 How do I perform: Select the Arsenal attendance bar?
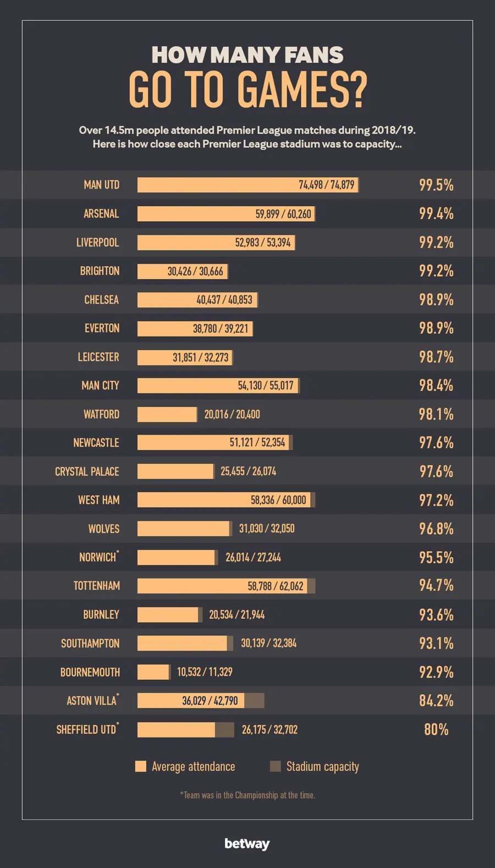[226, 214]
